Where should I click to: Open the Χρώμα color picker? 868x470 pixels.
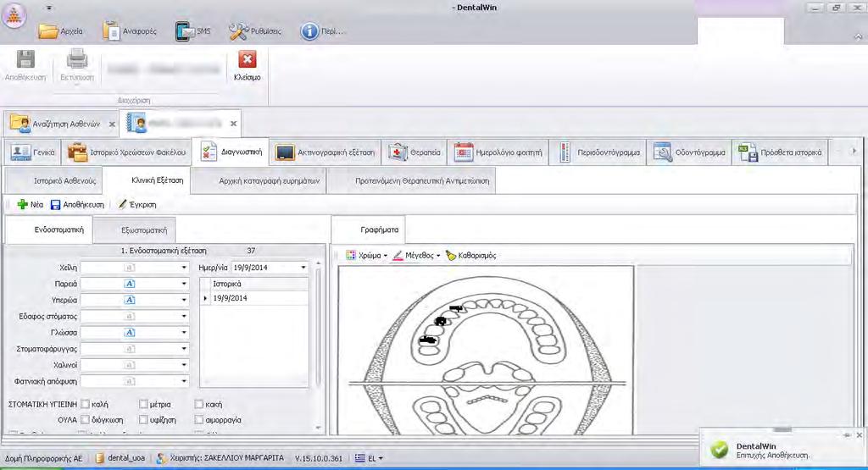pyautogui.click(x=366, y=256)
